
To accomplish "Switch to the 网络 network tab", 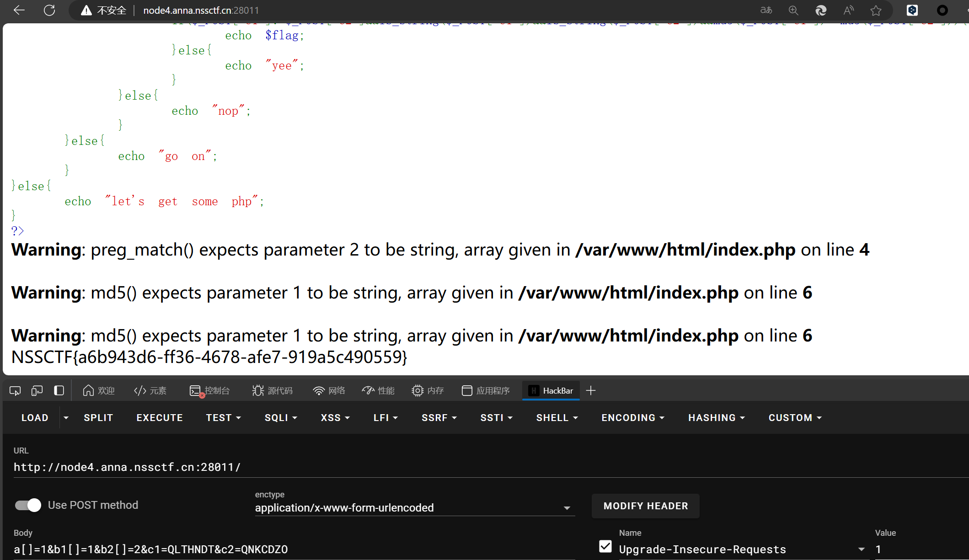I will click(329, 391).
